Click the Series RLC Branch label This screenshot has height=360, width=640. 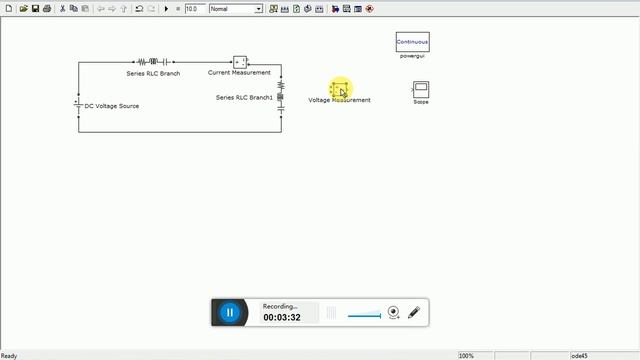[x=153, y=73]
